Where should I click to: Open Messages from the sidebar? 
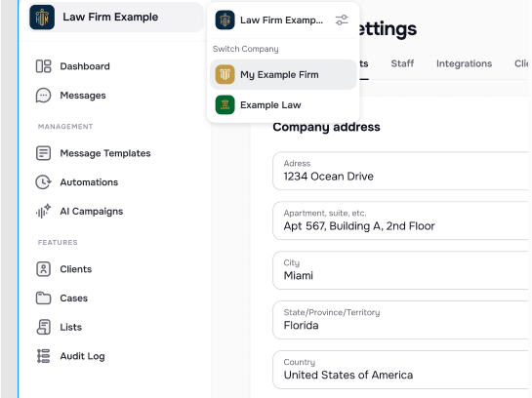coord(83,96)
